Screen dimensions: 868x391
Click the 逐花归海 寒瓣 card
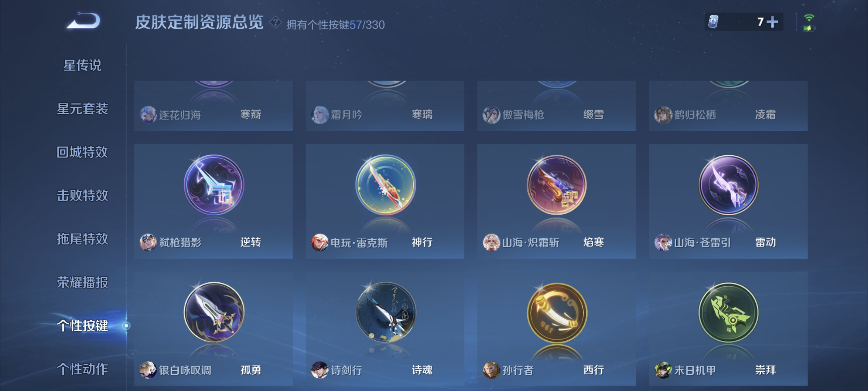[x=213, y=106]
